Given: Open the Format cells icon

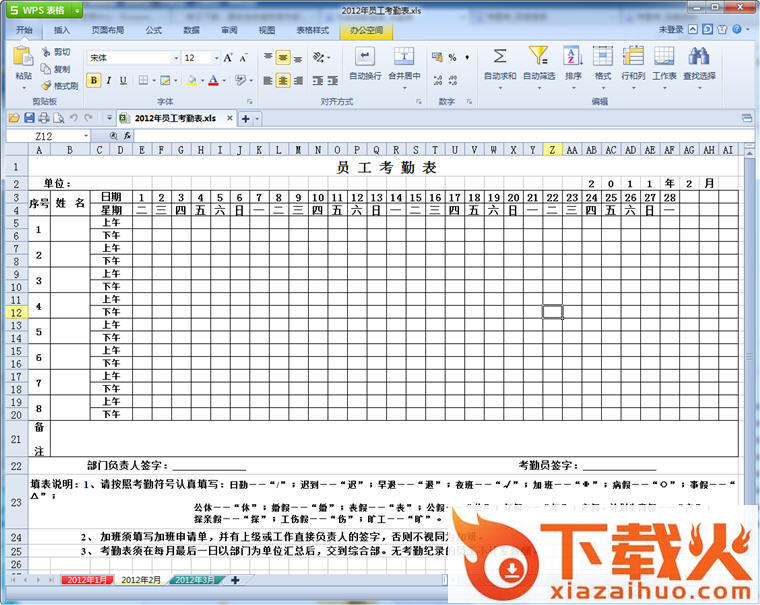Looking at the screenshot, I should tap(602, 56).
